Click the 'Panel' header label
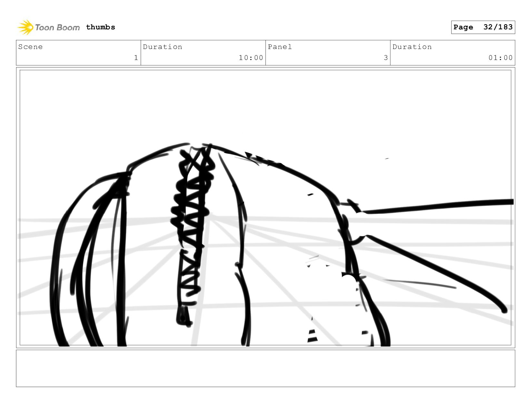The width and height of the screenshot is (532, 411). pos(280,47)
